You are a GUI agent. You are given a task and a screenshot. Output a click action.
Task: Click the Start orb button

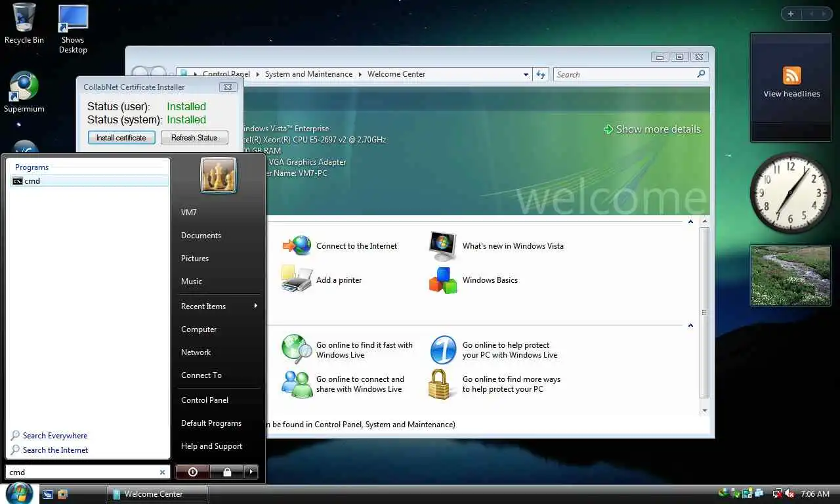pos(19,493)
